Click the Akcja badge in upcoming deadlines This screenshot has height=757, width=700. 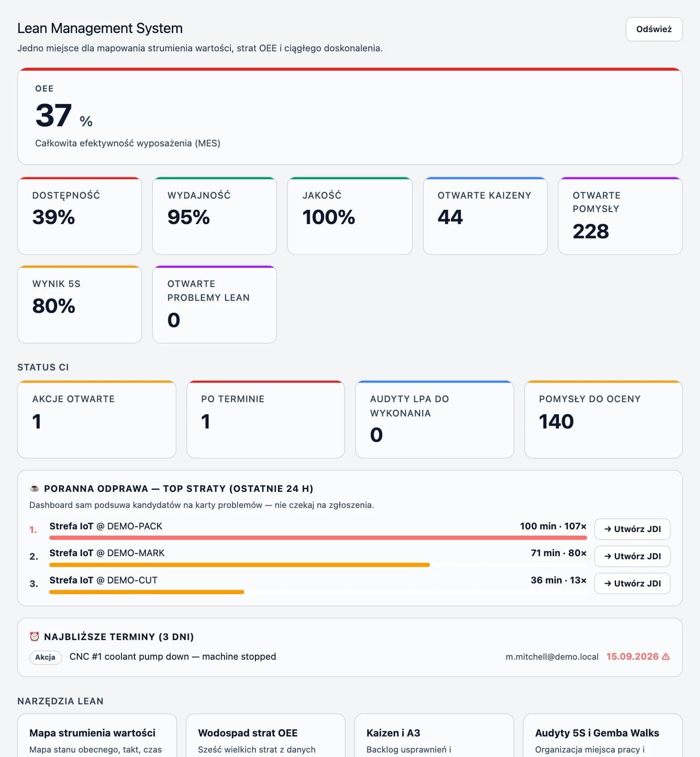[46, 657]
